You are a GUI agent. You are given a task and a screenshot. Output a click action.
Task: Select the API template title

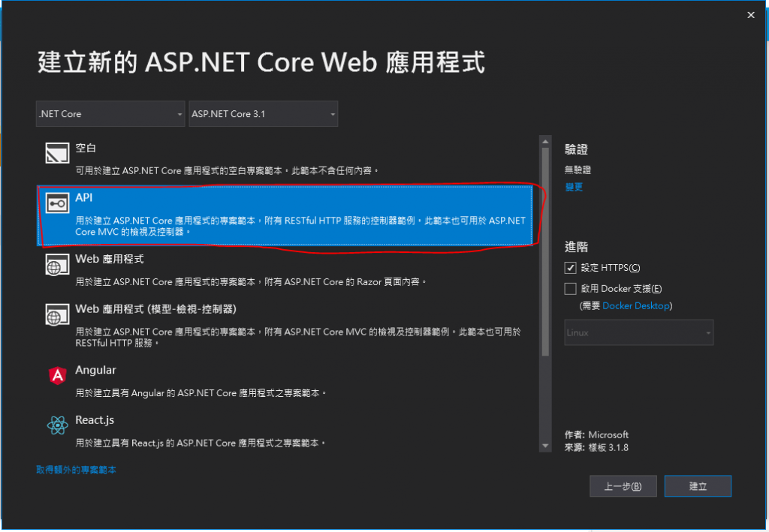point(84,197)
